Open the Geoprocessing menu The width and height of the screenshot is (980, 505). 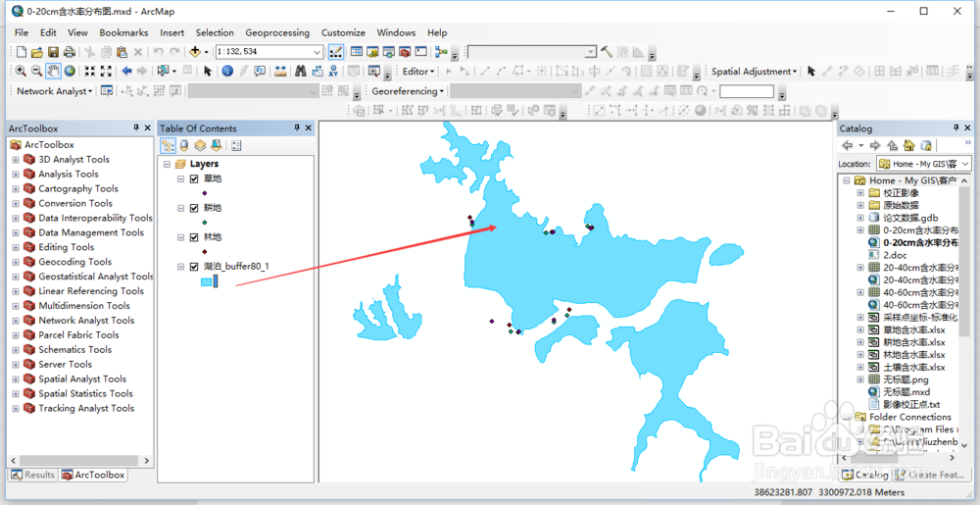(x=277, y=32)
